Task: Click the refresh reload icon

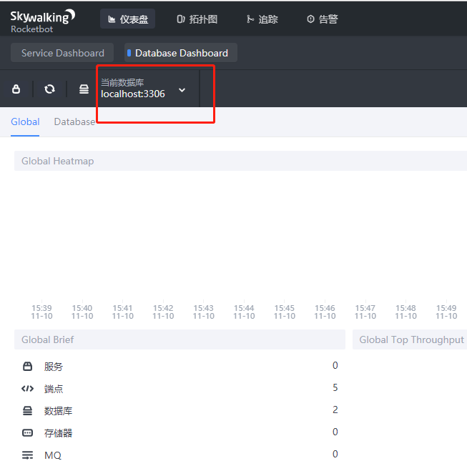Action: pyautogui.click(x=49, y=89)
